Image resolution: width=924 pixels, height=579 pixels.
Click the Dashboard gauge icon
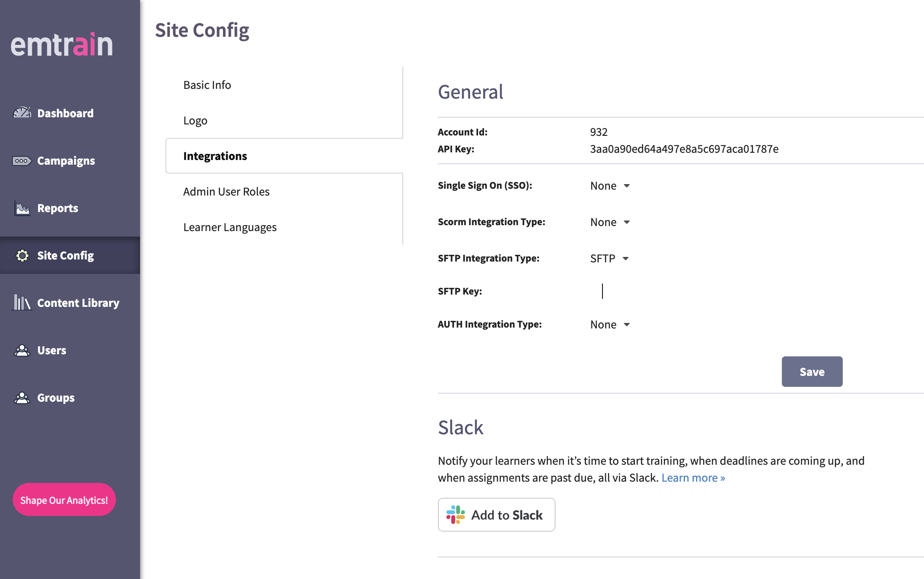pyautogui.click(x=22, y=113)
